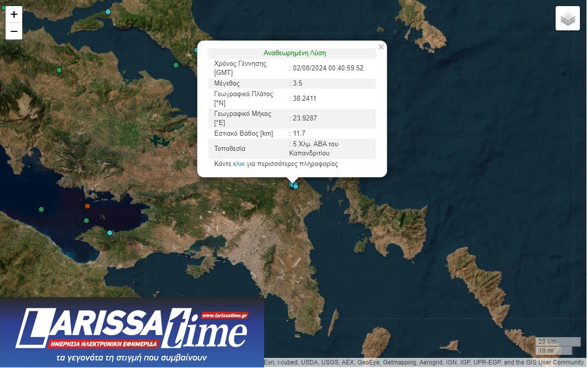Select the green marker farthest west in the gulf
This screenshot has height=368, width=588.
click(x=41, y=210)
